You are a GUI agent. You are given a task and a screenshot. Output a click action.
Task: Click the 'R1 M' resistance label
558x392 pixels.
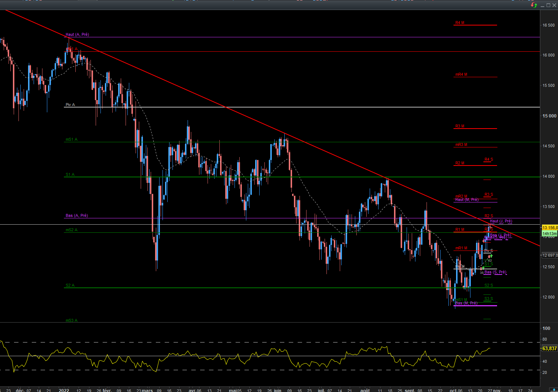click(460, 229)
